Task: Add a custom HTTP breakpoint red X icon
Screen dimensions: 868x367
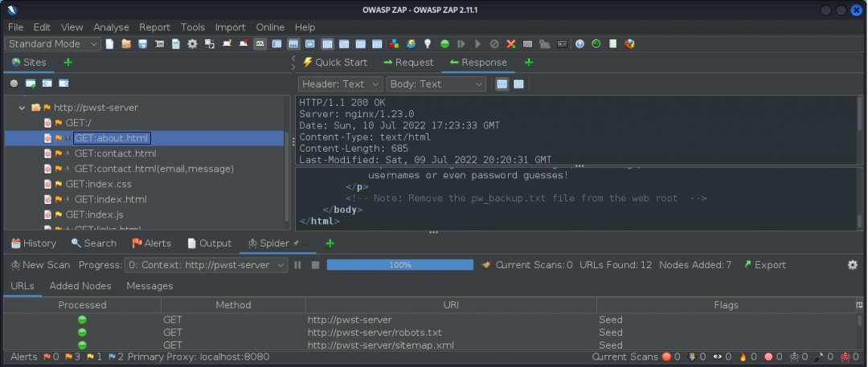Action: coord(511,43)
